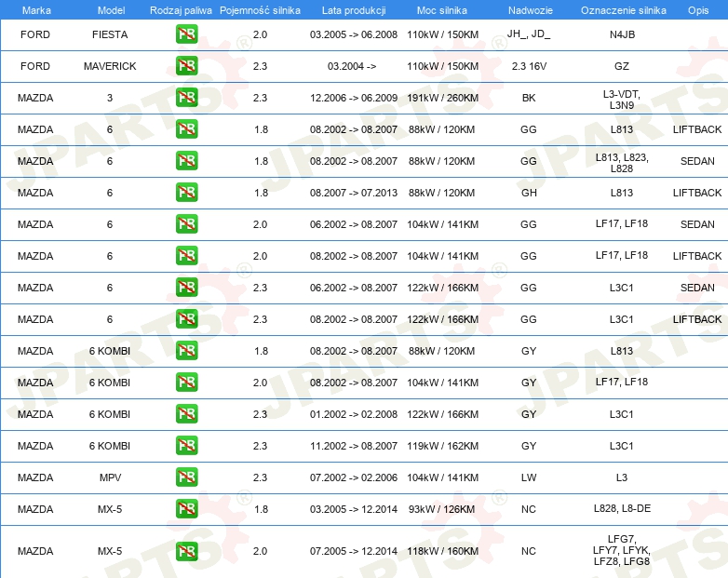Click the Model column header
This screenshot has height=578, width=728.
(x=111, y=10)
